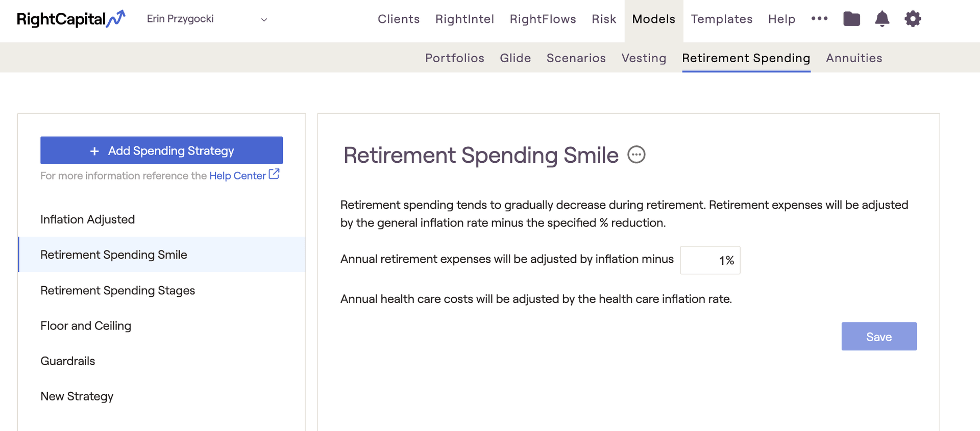Click the three-dot more menu in navigation

pos(819,18)
